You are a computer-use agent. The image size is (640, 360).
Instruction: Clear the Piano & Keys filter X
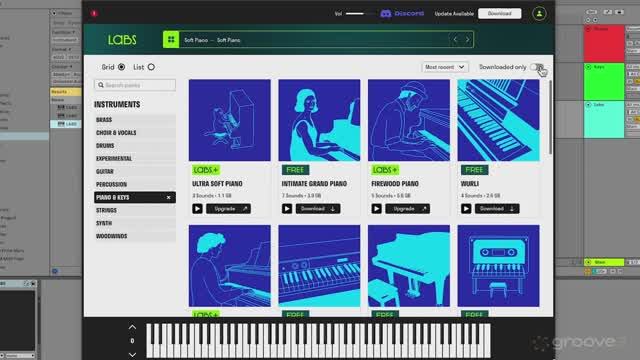tap(169, 198)
